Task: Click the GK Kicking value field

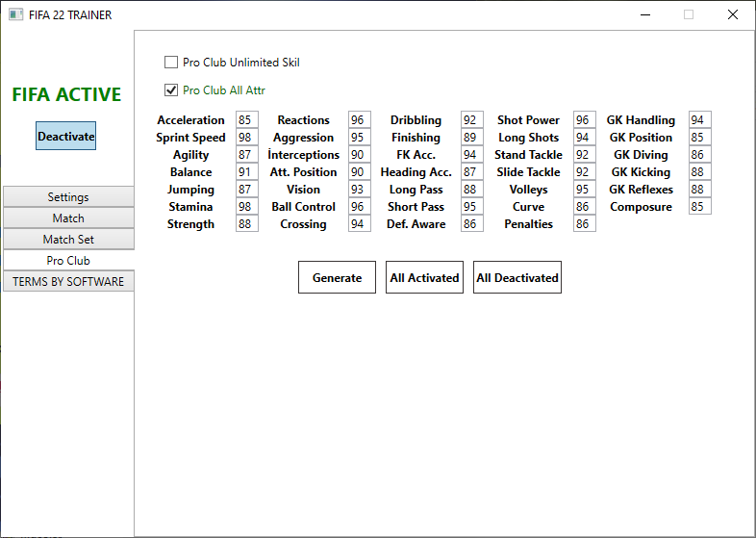Action: click(x=700, y=171)
